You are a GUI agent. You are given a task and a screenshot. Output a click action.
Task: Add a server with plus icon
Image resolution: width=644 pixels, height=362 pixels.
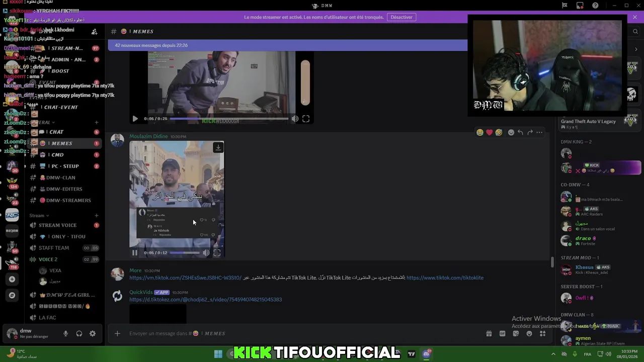[x=12, y=279]
